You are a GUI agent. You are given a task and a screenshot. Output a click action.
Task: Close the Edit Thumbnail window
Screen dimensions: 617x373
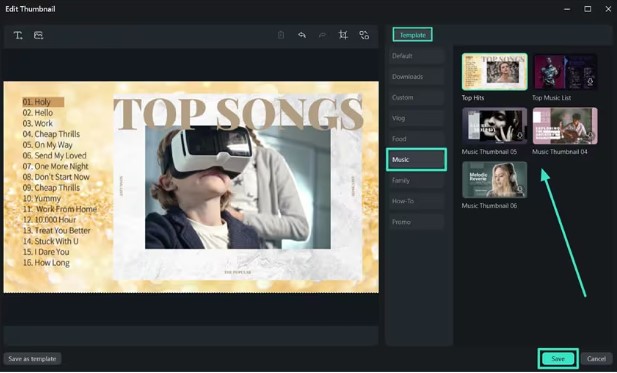coord(608,9)
